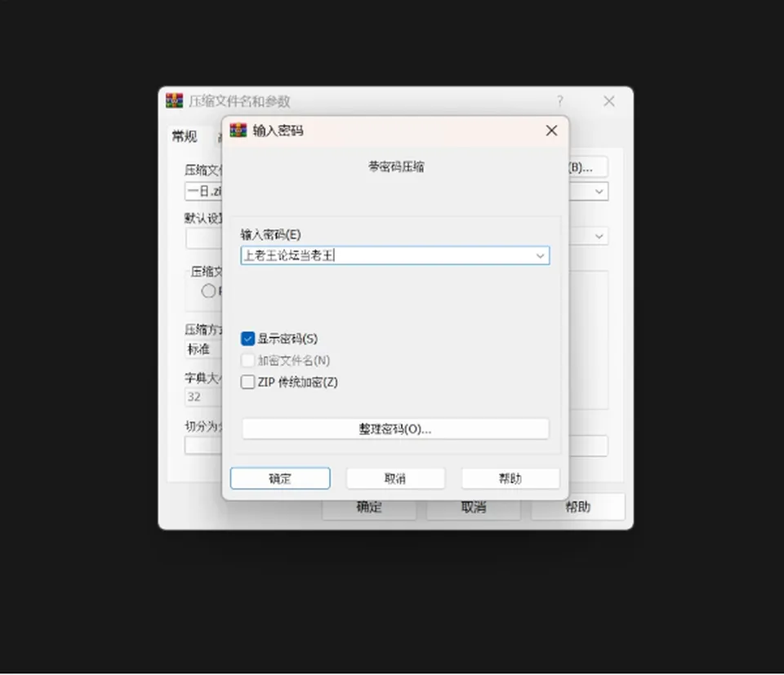The height and width of the screenshot is (675, 784).
Task: Click the WinRAR icon in the 输入密码 title bar
Action: pos(238,131)
